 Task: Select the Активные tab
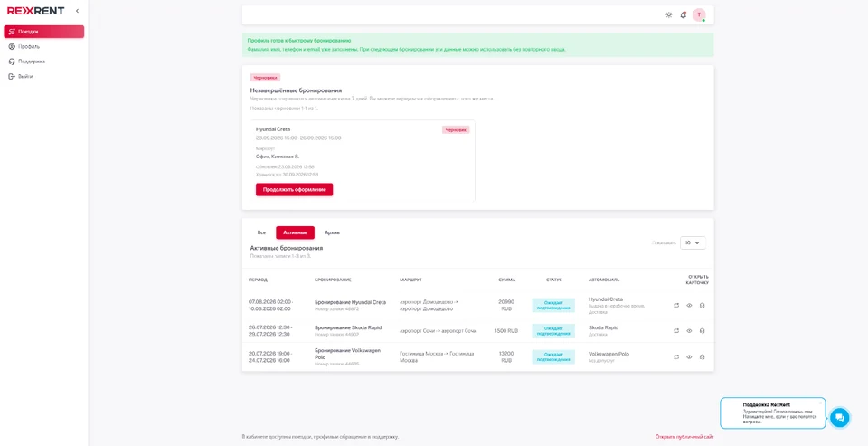point(295,232)
